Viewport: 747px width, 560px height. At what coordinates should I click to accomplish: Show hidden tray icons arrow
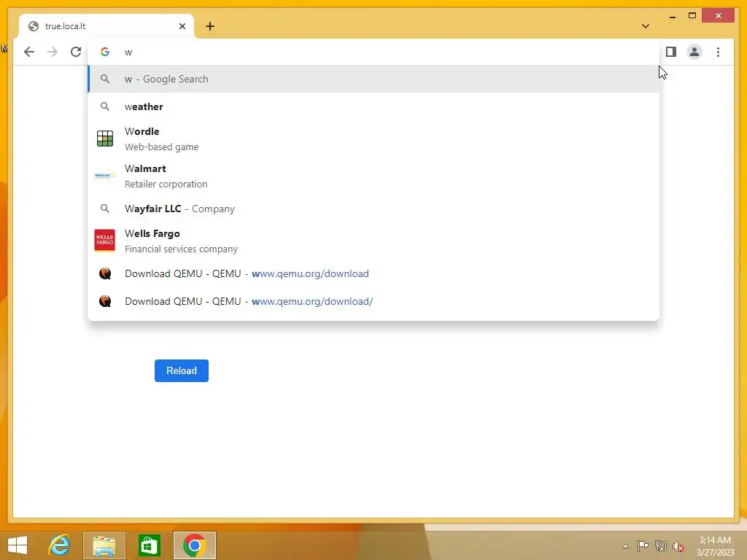625,546
